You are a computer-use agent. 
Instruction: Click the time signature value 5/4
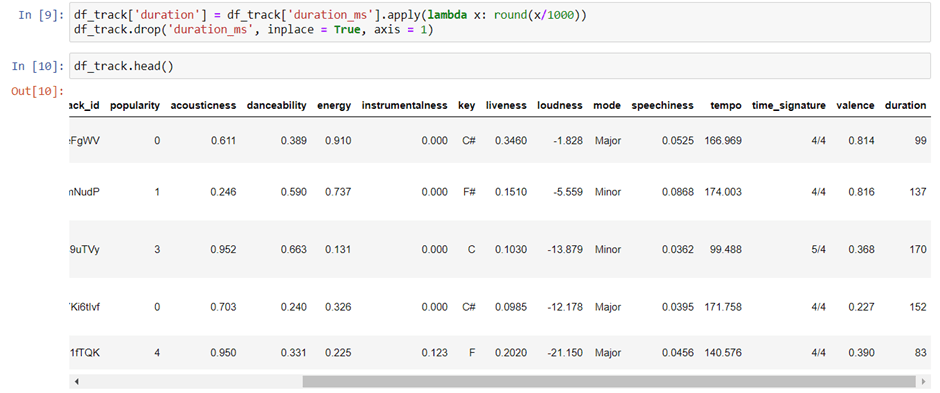click(x=818, y=250)
